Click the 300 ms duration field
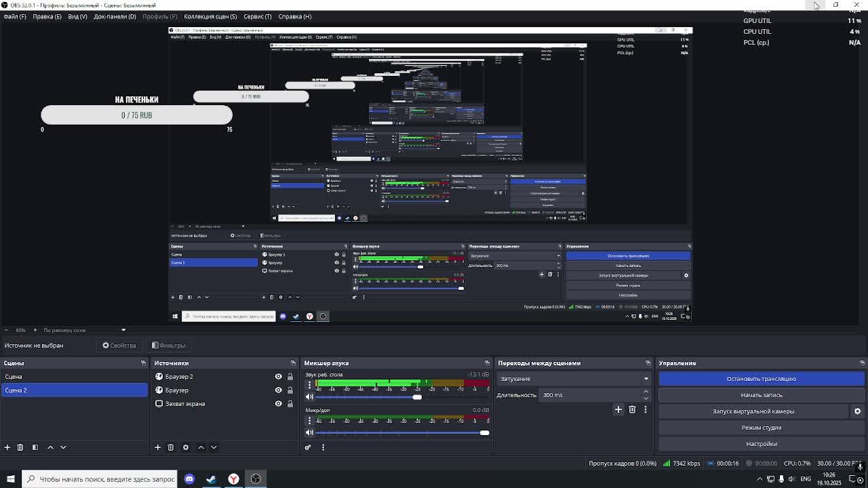 click(590, 395)
